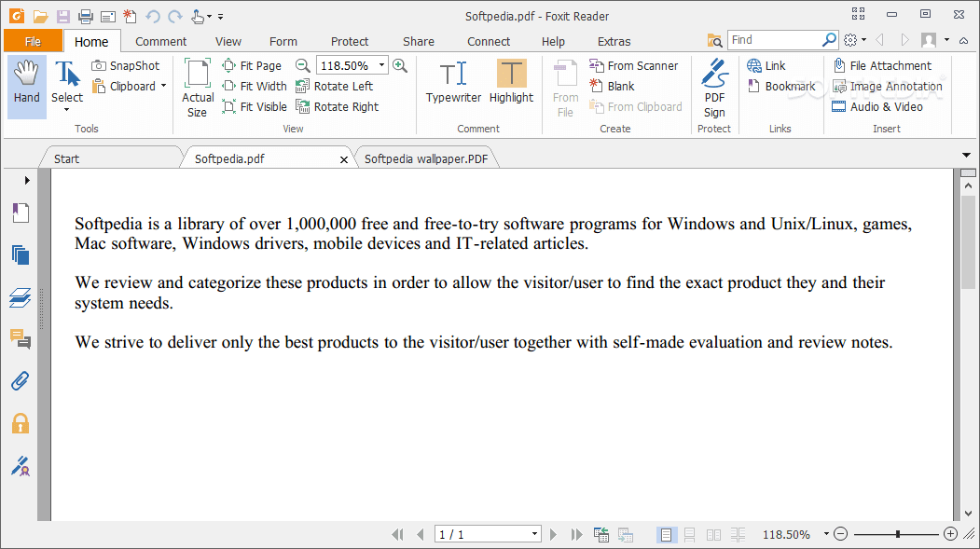The image size is (980, 549).
Task: Expand the navigation panel arrow
Action: point(27,181)
